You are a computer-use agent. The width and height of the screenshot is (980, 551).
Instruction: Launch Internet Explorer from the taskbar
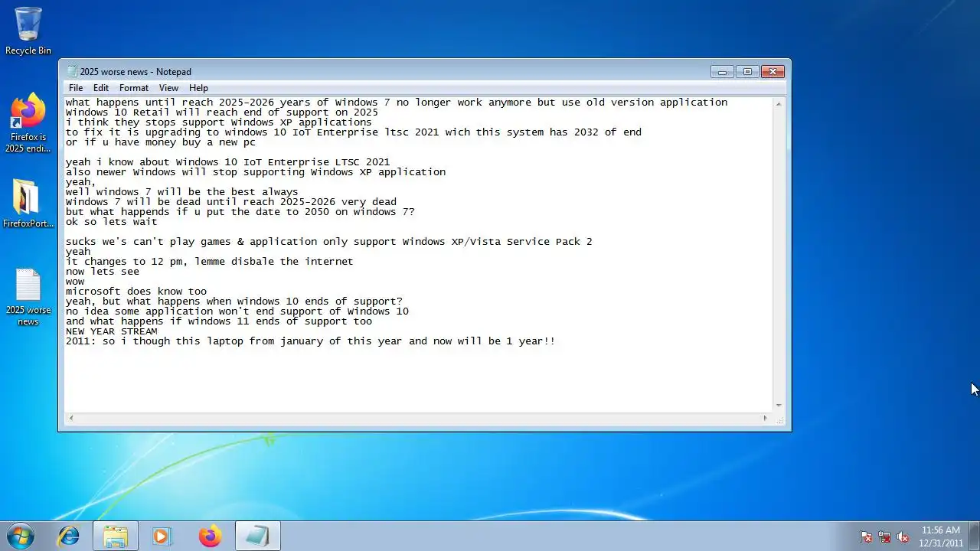69,536
